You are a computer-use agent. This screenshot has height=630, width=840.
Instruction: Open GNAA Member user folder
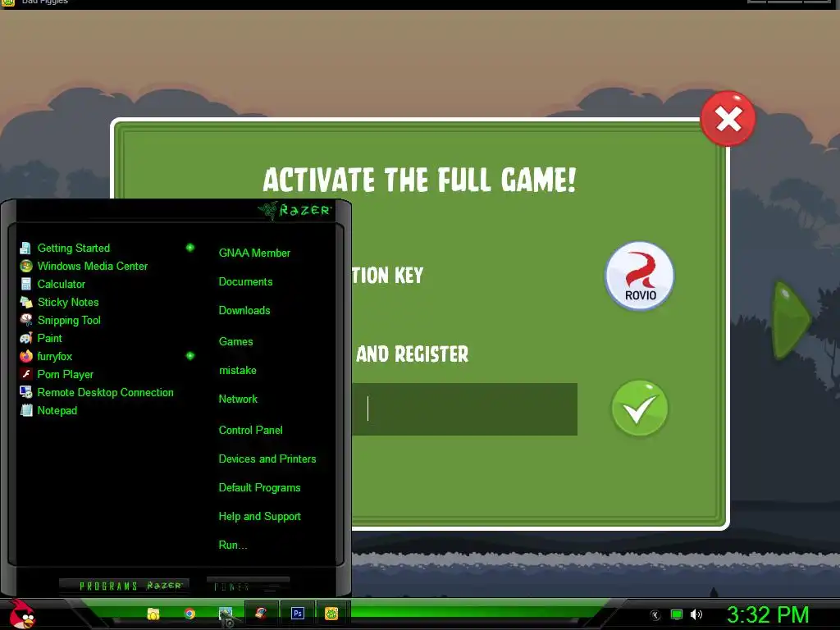[254, 253]
